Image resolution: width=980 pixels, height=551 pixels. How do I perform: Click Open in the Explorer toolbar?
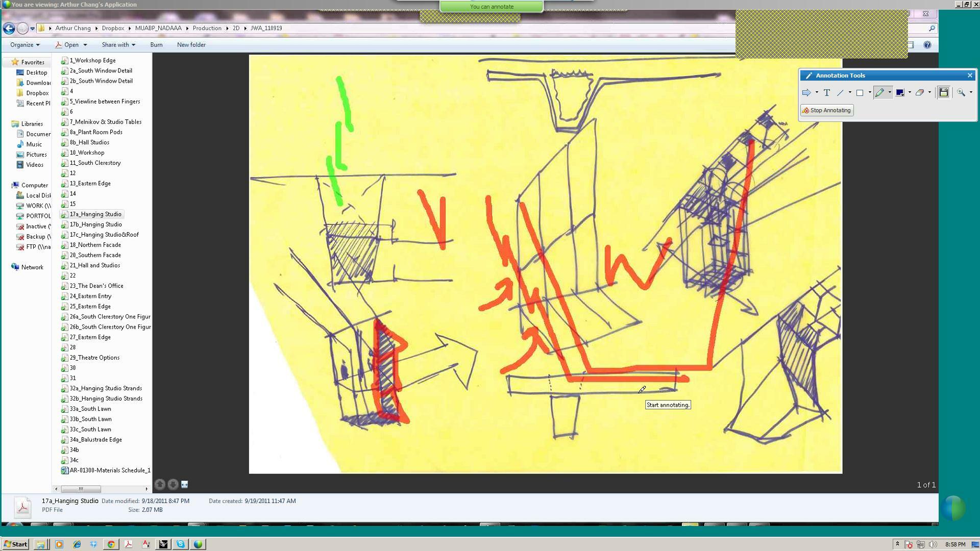click(x=71, y=45)
